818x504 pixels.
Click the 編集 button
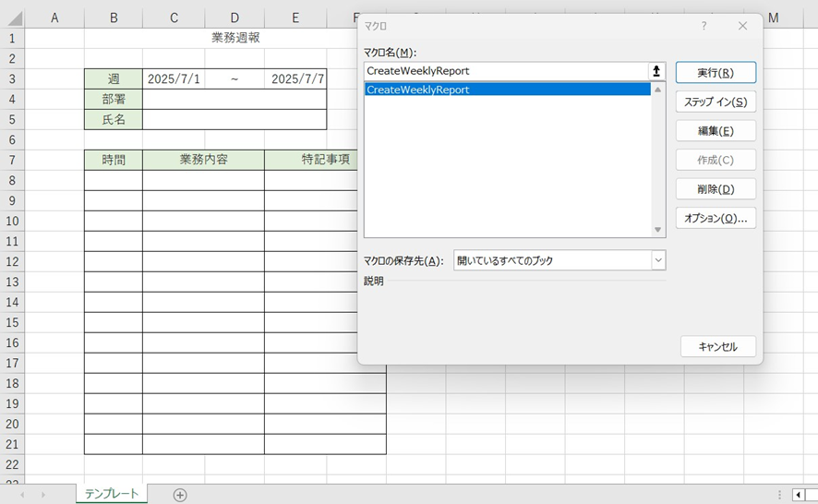point(716,131)
